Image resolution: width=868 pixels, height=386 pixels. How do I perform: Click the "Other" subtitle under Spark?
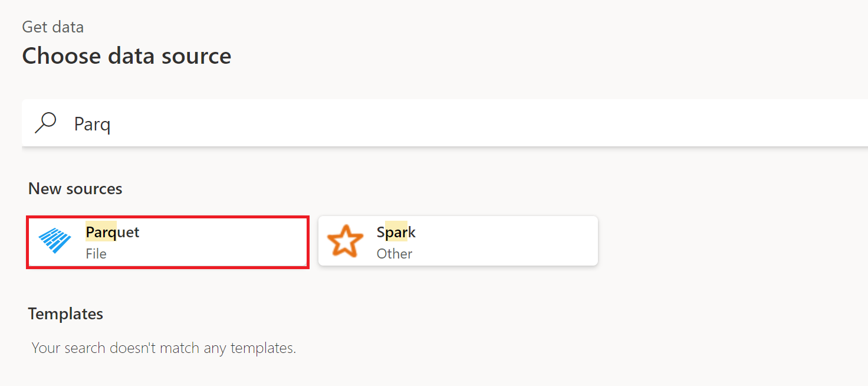[x=394, y=254]
